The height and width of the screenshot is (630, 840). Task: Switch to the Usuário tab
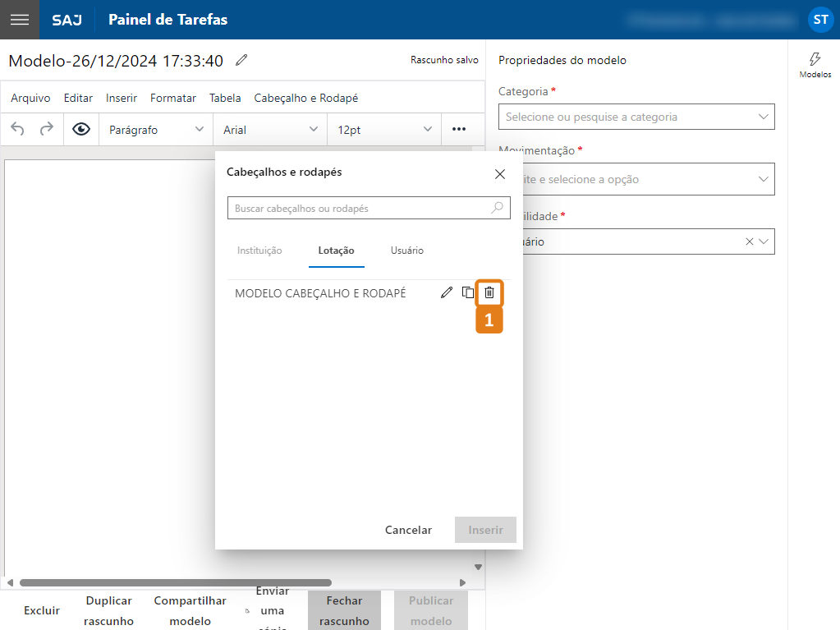coord(407,251)
